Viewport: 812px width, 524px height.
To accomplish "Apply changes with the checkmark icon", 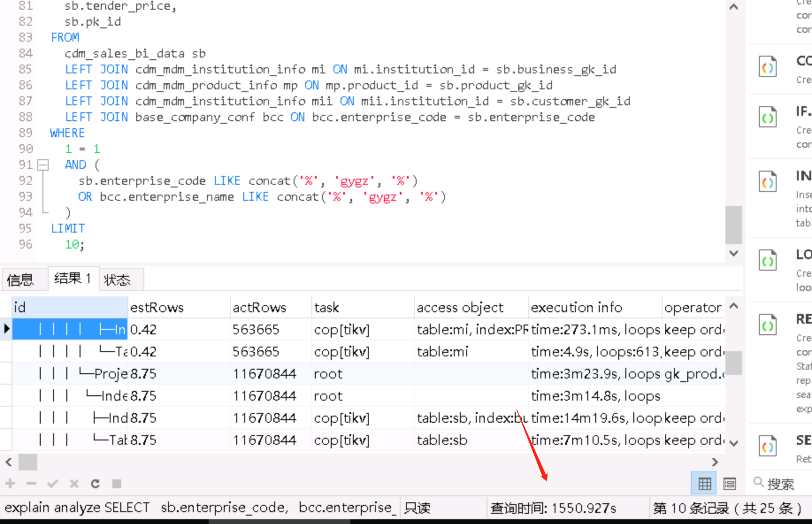I will click(53, 483).
